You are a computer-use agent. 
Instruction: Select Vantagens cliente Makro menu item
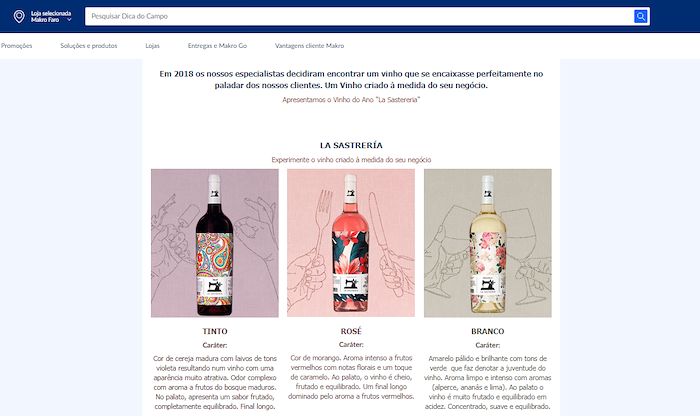tap(309, 46)
